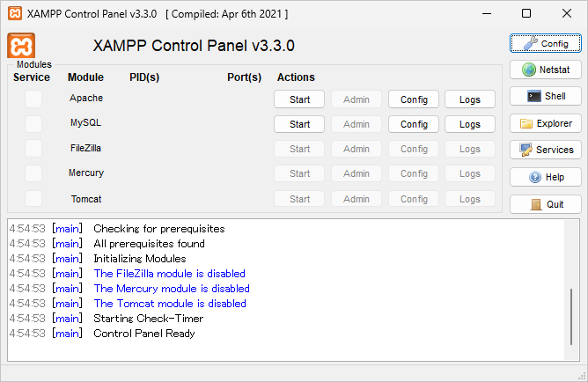Image resolution: width=588 pixels, height=382 pixels.
Task: Toggle the FileZilla service checkbox
Action: tap(33, 148)
